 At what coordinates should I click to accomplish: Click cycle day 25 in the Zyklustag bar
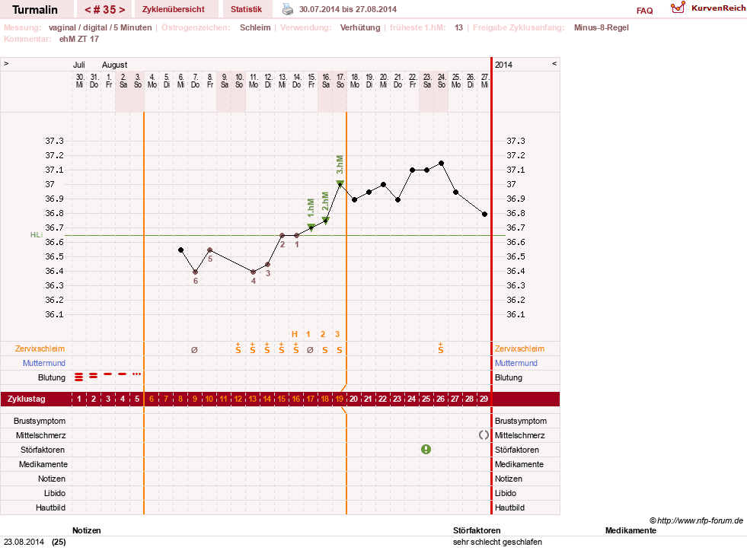click(x=426, y=399)
